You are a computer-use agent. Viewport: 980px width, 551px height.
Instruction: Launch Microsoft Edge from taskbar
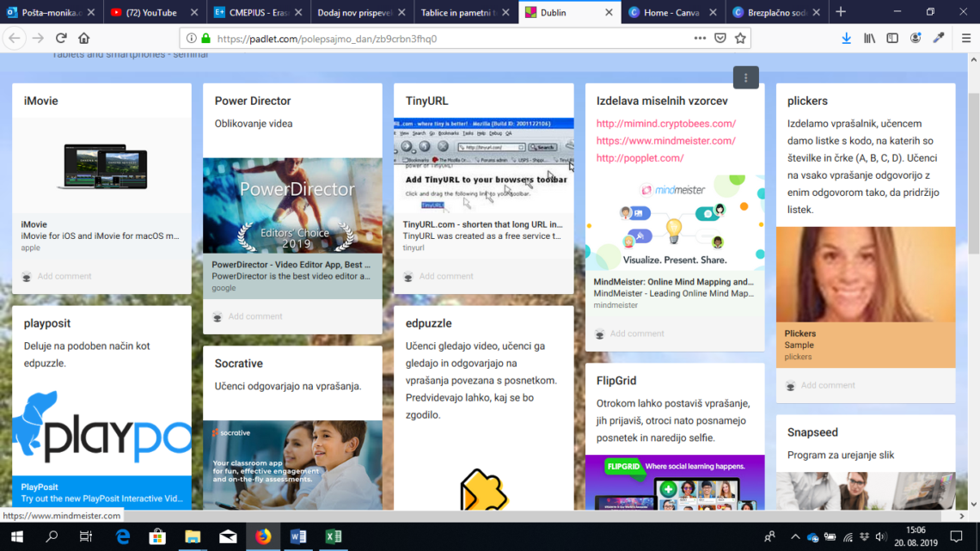[122, 536]
